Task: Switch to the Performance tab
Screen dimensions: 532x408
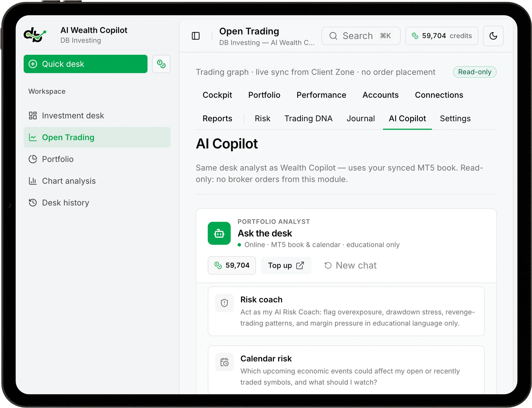Action: point(321,95)
